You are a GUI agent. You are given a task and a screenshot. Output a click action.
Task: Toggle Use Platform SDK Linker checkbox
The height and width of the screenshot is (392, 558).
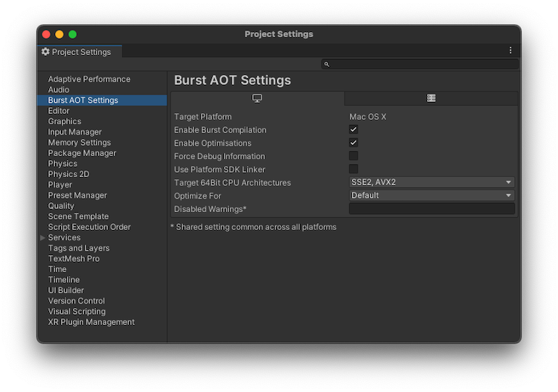pos(353,170)
